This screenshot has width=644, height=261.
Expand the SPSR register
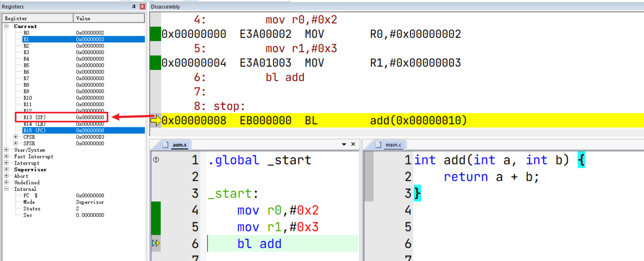pos(16,143)
